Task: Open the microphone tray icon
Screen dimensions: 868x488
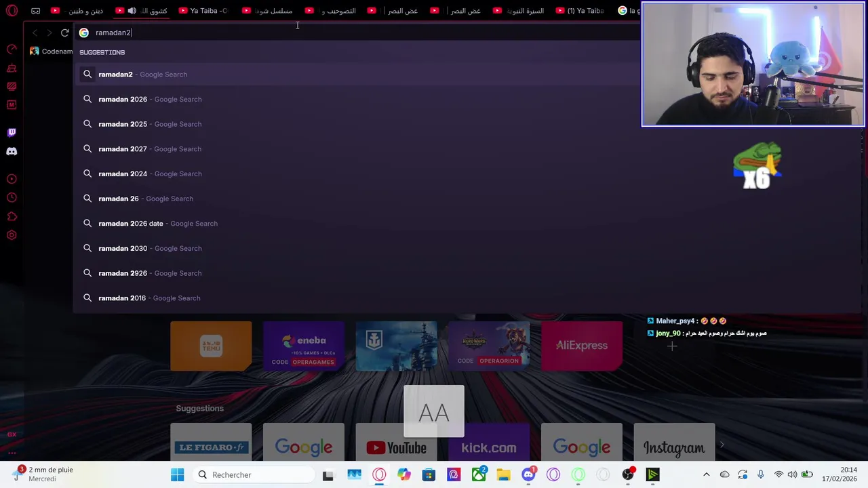Action: [761, 475]
